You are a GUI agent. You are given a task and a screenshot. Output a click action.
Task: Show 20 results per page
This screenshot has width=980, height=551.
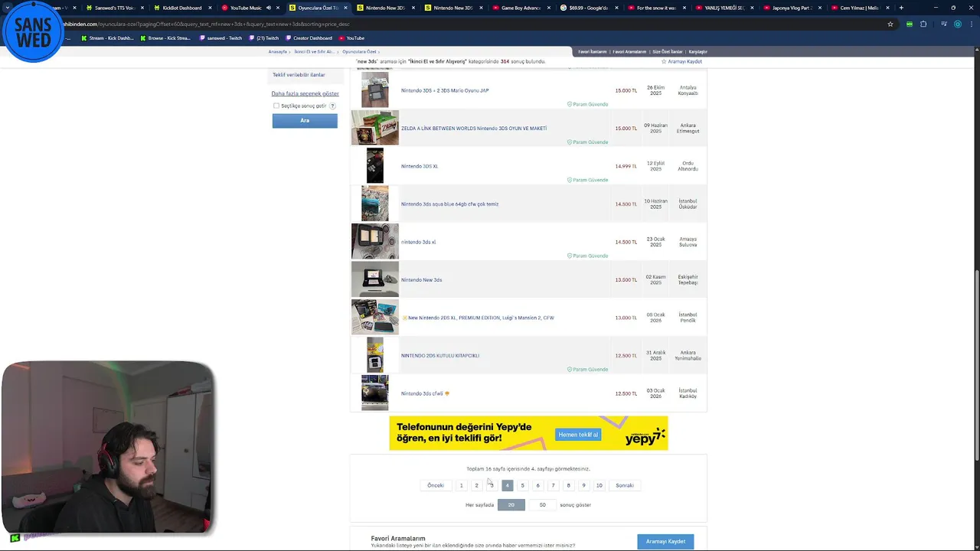coord(511,505)
